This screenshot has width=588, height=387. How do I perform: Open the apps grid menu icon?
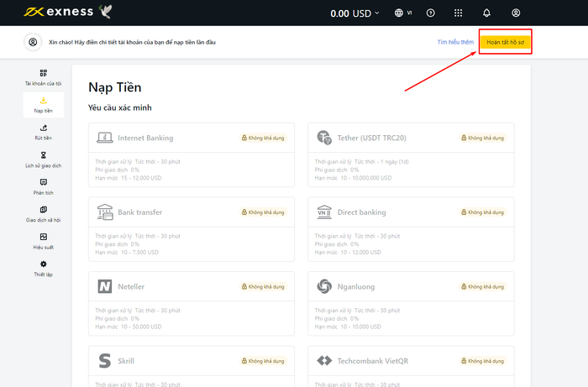pos(459,13)
